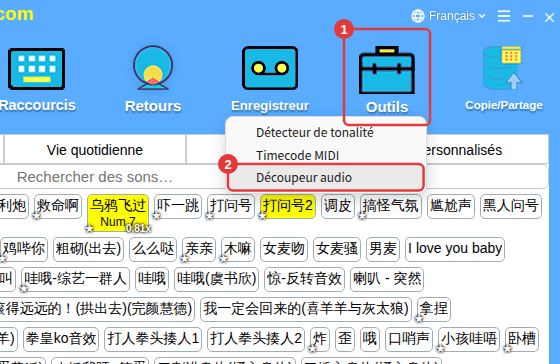Play the 哇哦-综艺一群人 sound button
This screenshot has width=560, height=364.
pyautogui.click(x=75, y=279)
